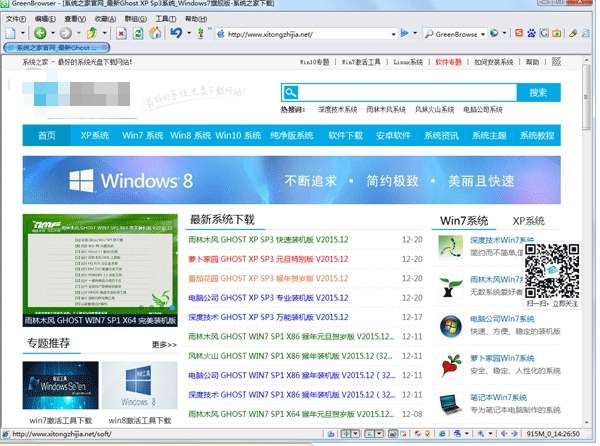Open the Windows 8 banner image
600x446 pixels.
(292, 180)
